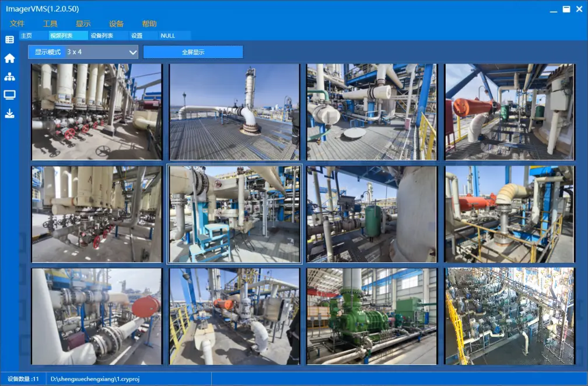Open the 设备 menu
The image size is (588, 386).
click(x=117, y=24)
